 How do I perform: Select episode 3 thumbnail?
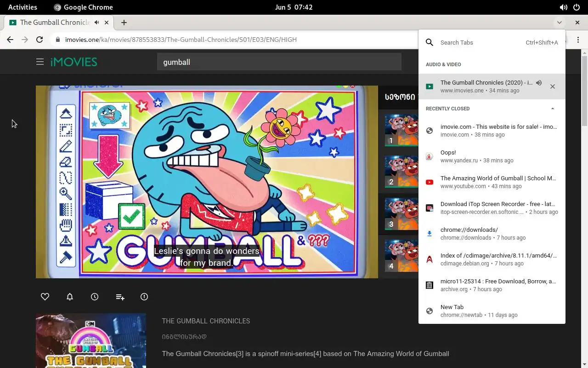(401, 214)
